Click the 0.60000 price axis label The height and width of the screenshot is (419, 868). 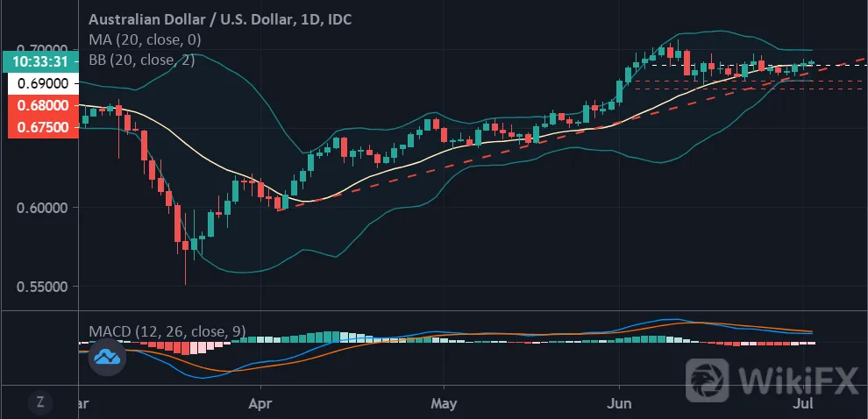[x=43, y=208]
